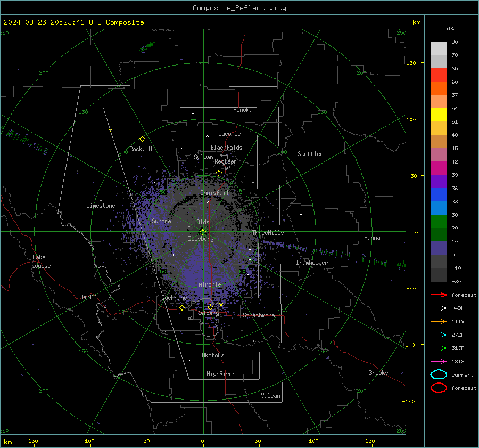
Task: Select the slate purple 0-10 dBZ swatch
Action: (x=439, y=248)
